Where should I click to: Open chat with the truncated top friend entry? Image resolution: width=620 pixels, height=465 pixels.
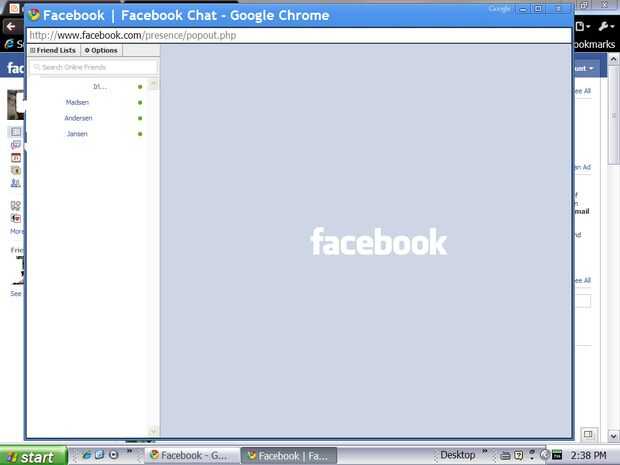pyautogui.click(x=100, y=87)
